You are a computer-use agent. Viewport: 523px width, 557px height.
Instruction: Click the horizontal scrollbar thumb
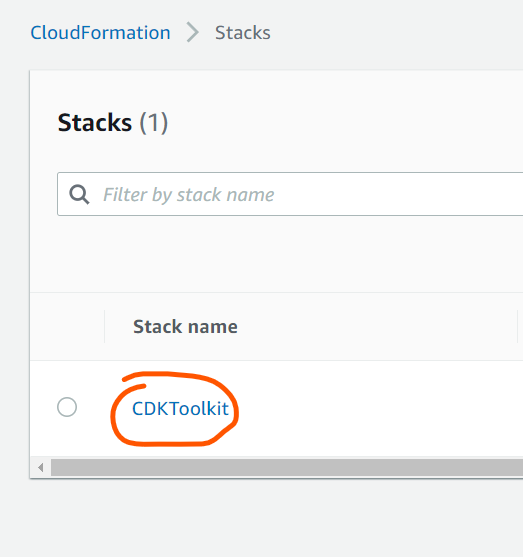coord(287,467)
